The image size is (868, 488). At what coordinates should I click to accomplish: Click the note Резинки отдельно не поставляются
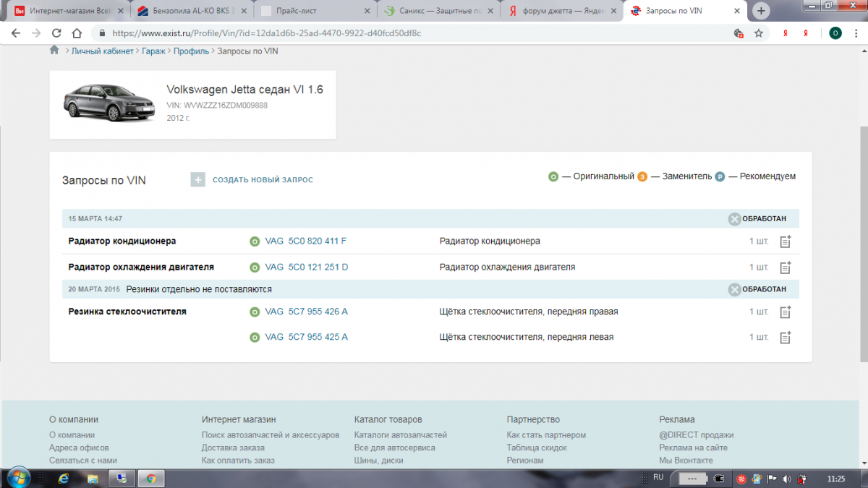[x=199, y=289]
